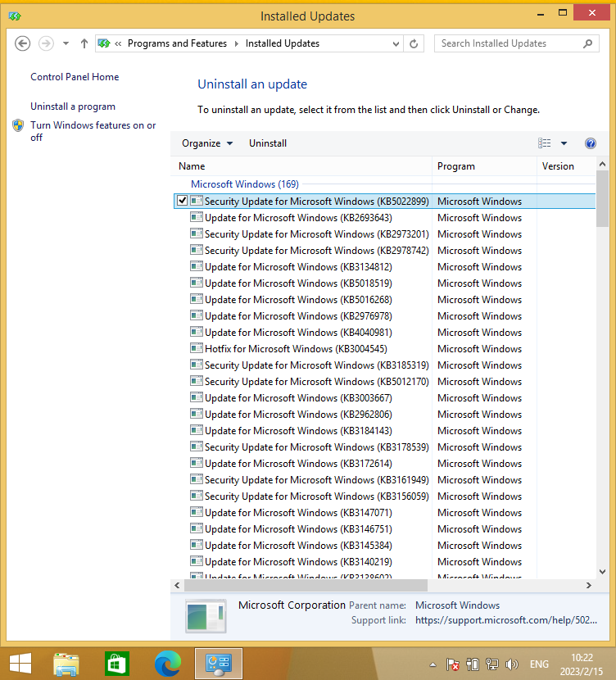616x680 pixels.
Task: Show hidden system tray icons
Action: pos(433,664)
